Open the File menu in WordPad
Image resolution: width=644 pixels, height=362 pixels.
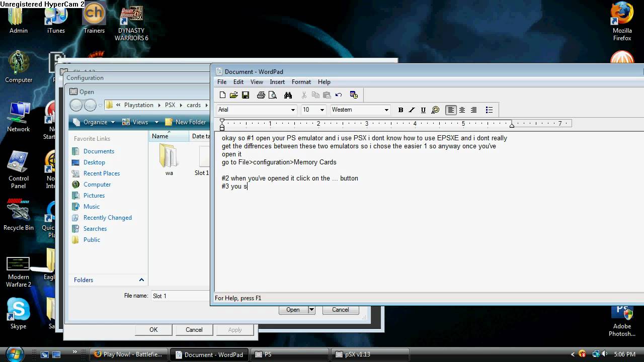222,82
